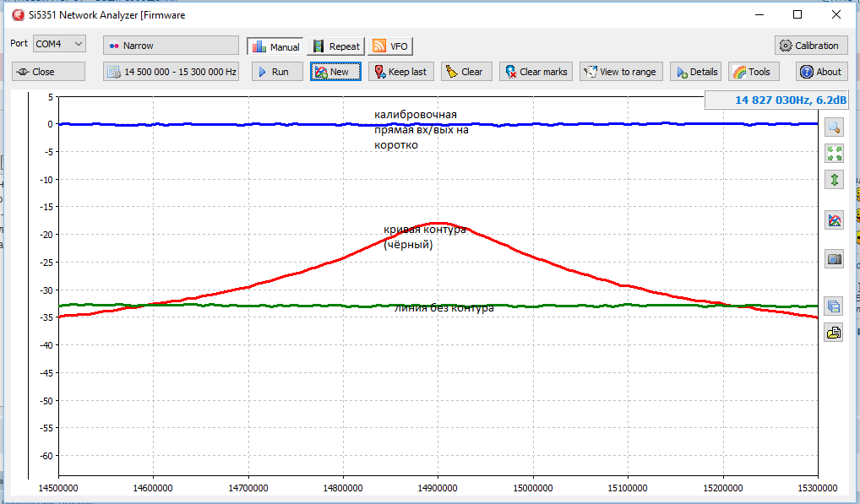Open the About dialog
860x504 pixels.
[821, 72]
